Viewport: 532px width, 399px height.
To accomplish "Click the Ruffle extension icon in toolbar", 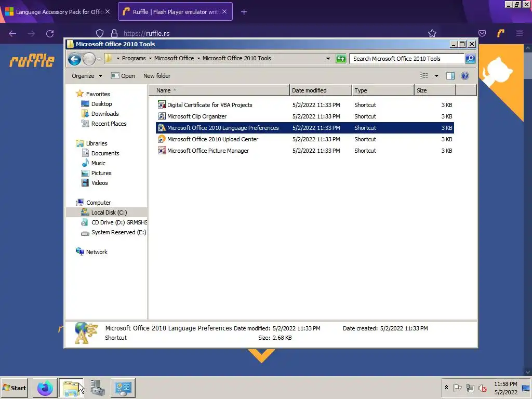I will point(500,33).
